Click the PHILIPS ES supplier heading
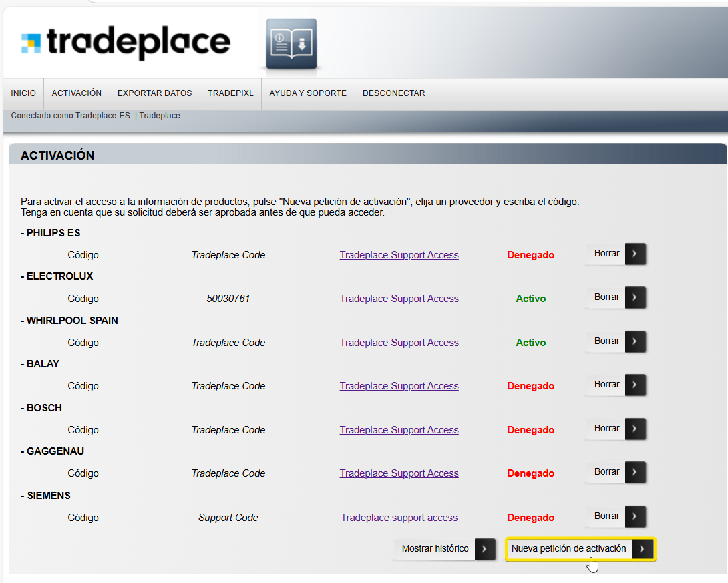The image size is (728, 583). [x=51, y=233]
